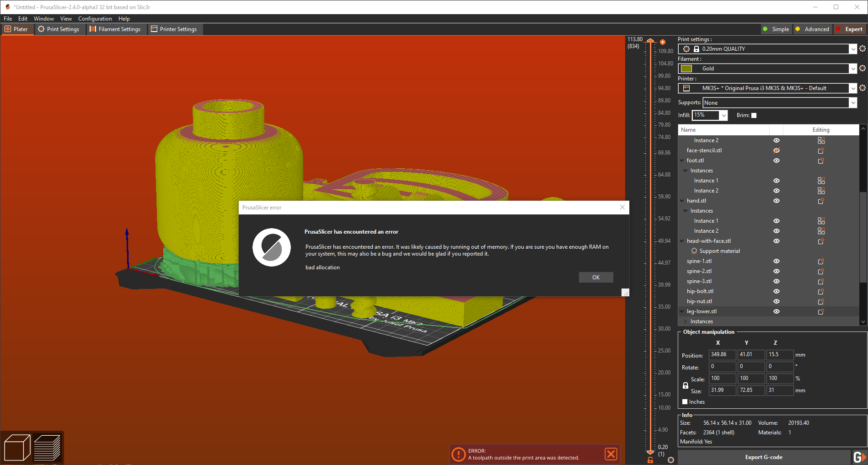Click the add layer range plus icon
868x465 pixels.
tap(663, 42)
